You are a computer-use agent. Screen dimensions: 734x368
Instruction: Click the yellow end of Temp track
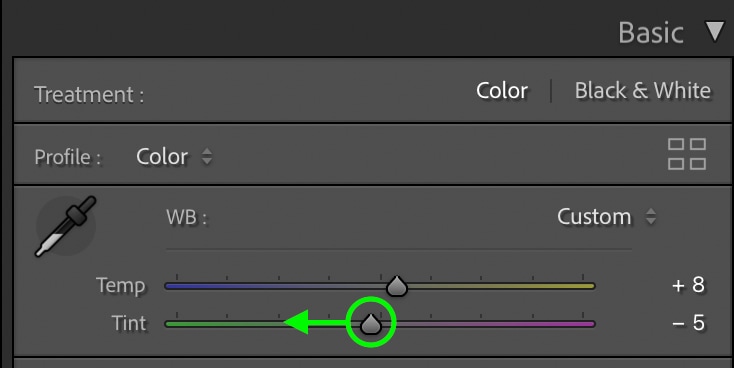pos(585,286)
